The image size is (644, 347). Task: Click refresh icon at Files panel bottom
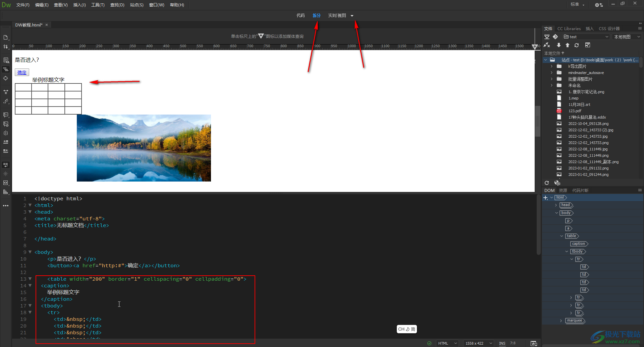coord(547,183)
